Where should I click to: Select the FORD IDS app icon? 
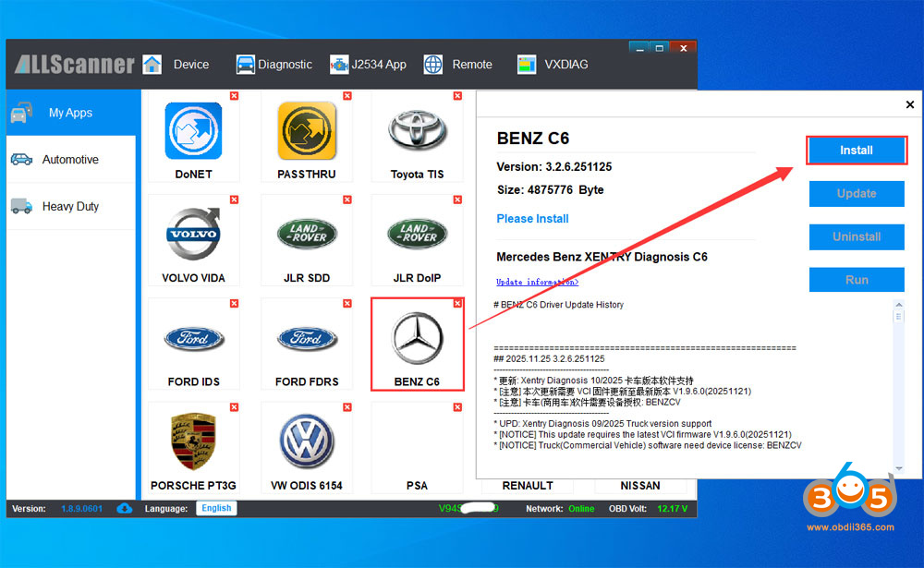(x=193, y=338)
